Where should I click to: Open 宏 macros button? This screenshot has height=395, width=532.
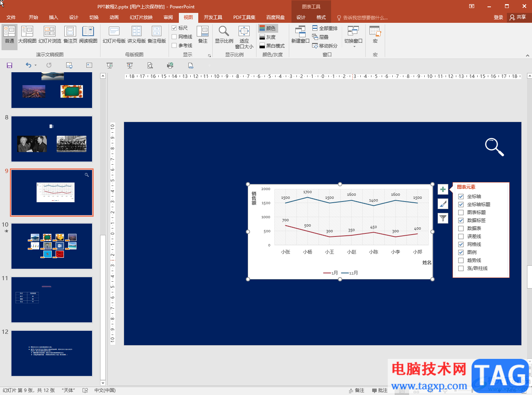pos(375,35)
